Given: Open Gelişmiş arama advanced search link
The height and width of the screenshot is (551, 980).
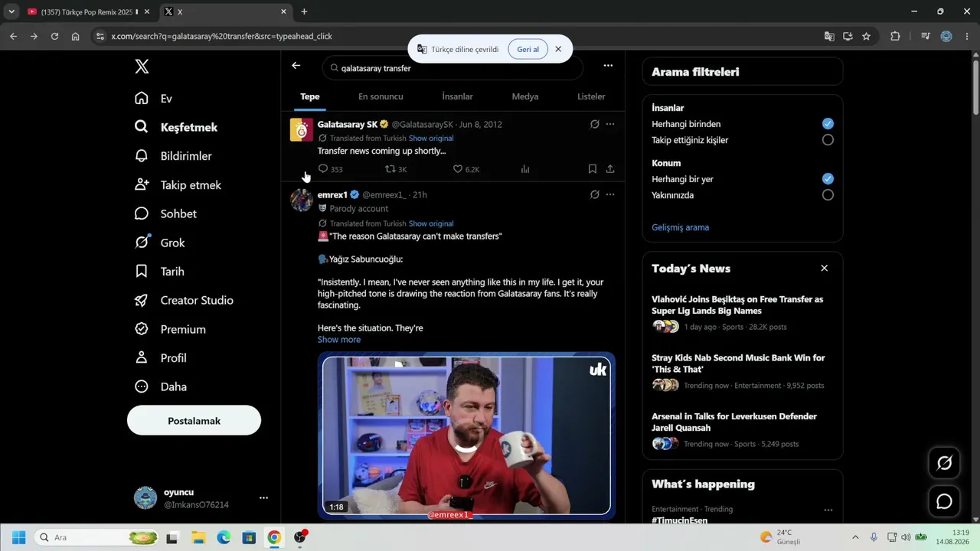Looking at the screenshot, I should [681, 227].
